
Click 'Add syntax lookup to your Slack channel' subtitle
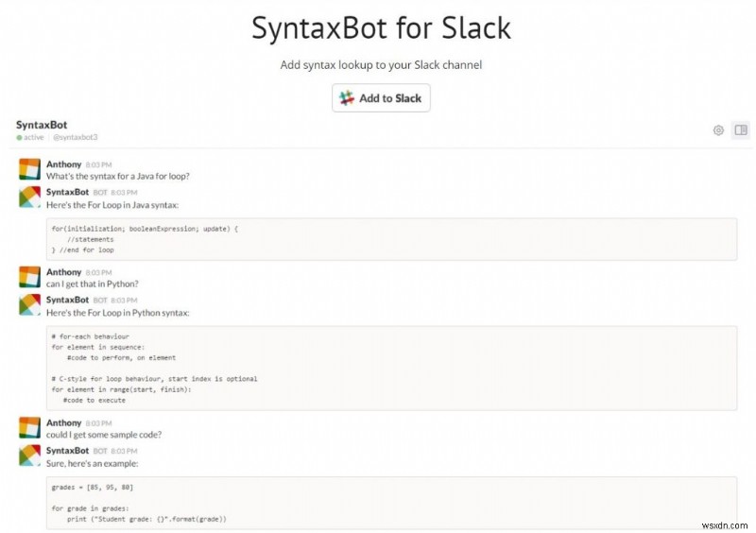tap(381, 65)
